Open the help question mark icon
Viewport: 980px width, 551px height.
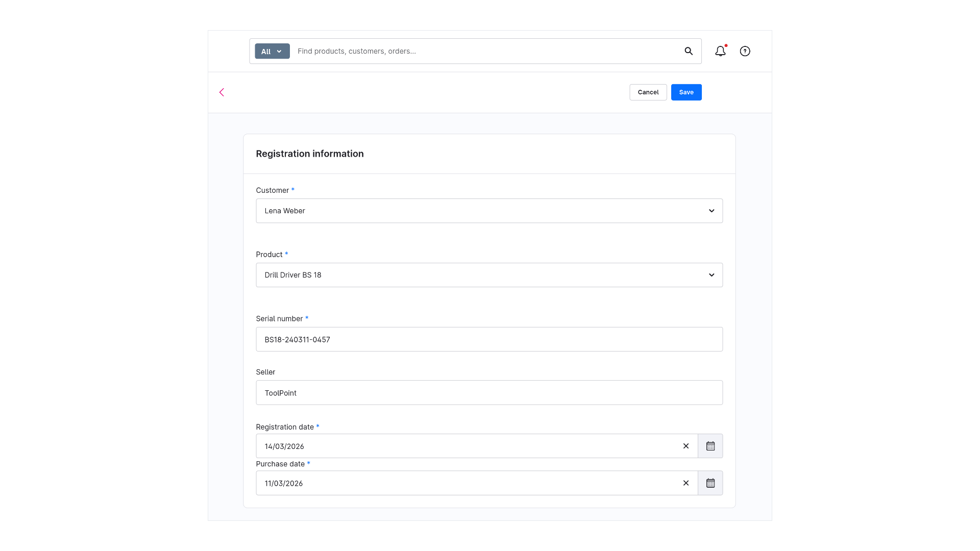tap(745, 51)
